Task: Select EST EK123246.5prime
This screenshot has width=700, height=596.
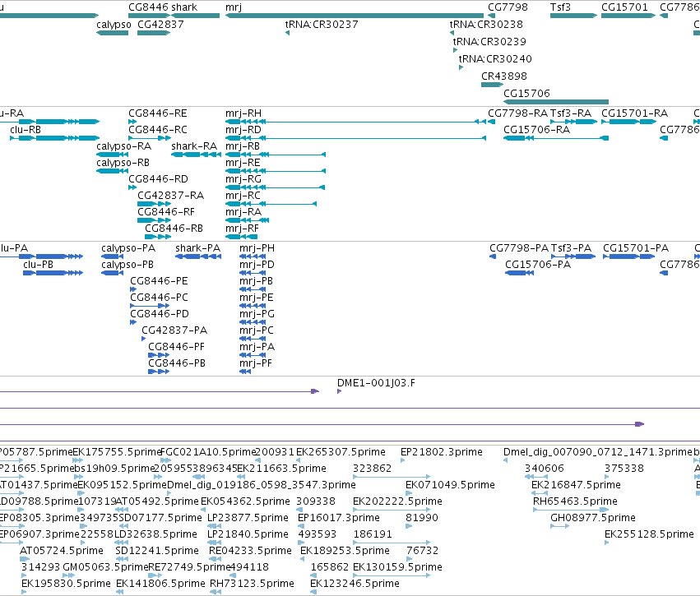Action: pos(313,592)
